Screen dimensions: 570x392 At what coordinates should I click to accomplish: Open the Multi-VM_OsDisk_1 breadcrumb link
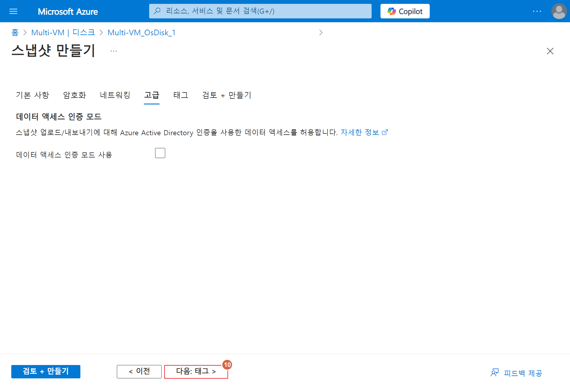point(141,33)
